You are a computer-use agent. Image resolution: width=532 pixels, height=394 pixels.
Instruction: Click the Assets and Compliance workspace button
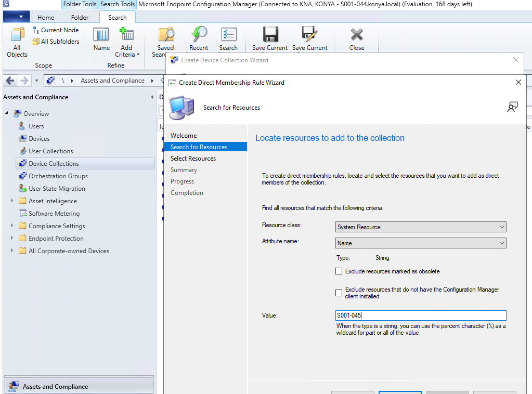pyautogui.click(x=79, y=387)
